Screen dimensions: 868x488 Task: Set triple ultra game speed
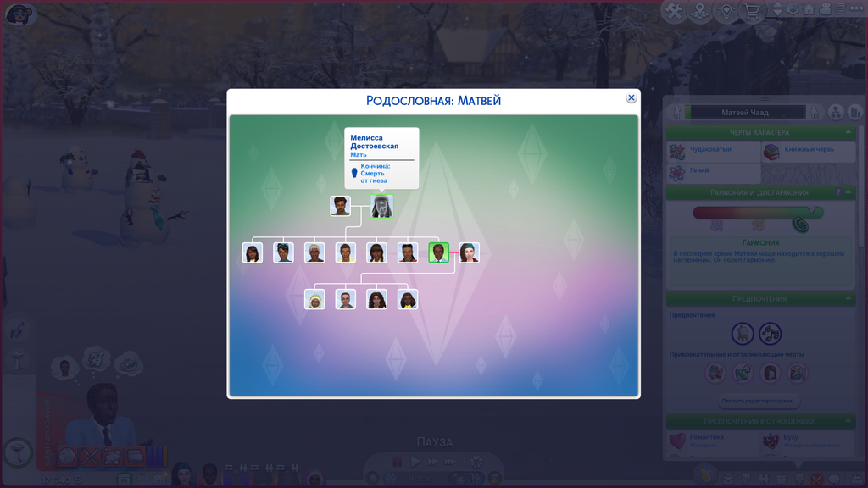pos(451,462)
